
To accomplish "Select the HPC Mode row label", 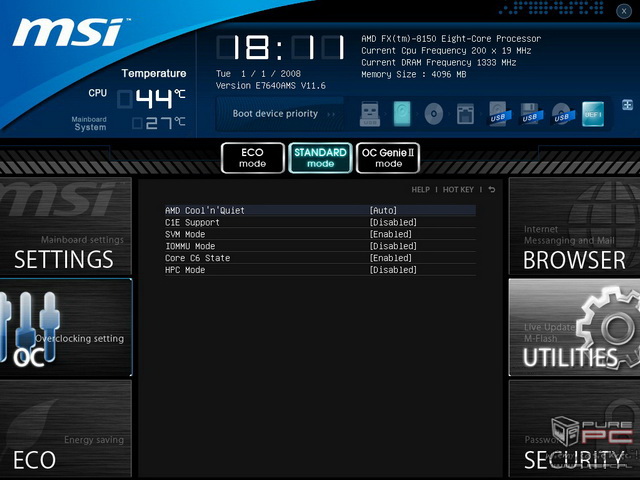I will coord(185,270).
